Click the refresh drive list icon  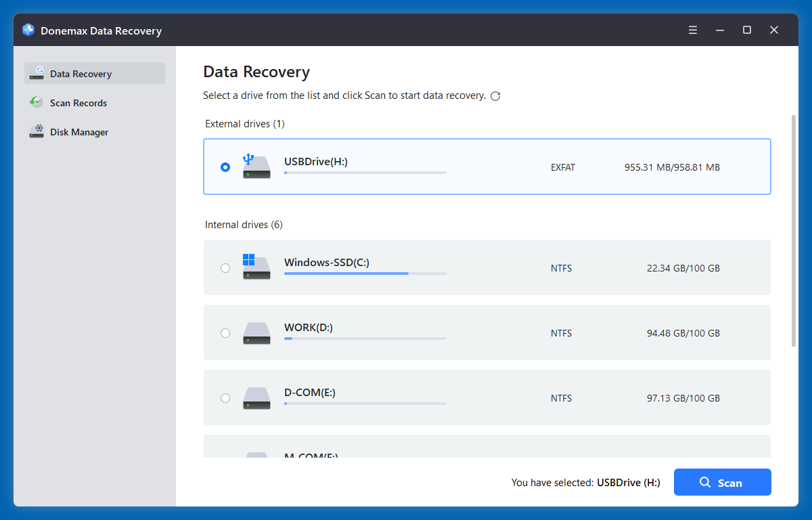click(x=495, y=95)
